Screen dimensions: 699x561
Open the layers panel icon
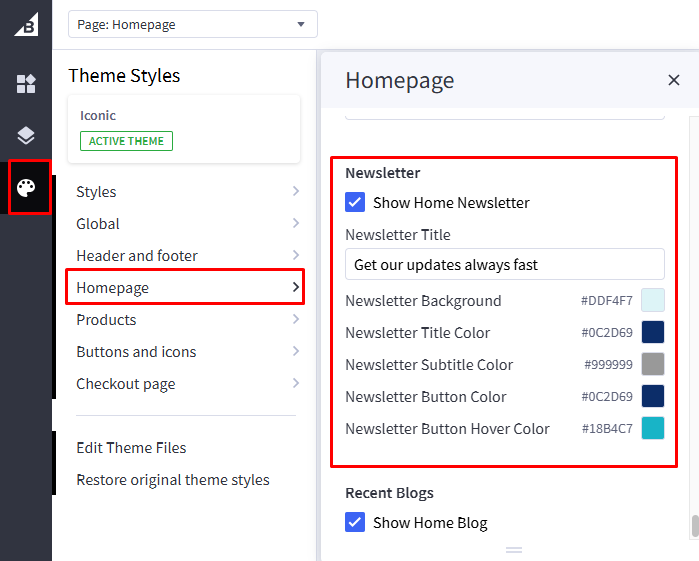coord(26,135)
